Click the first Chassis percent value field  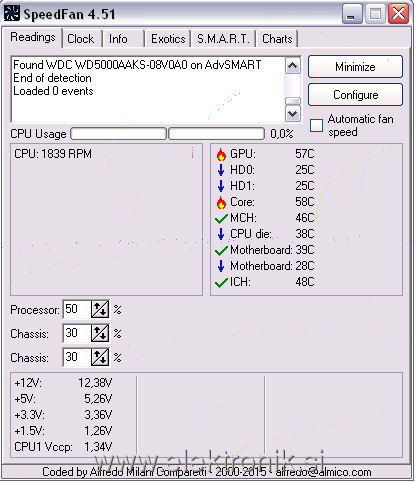[77, 333]
